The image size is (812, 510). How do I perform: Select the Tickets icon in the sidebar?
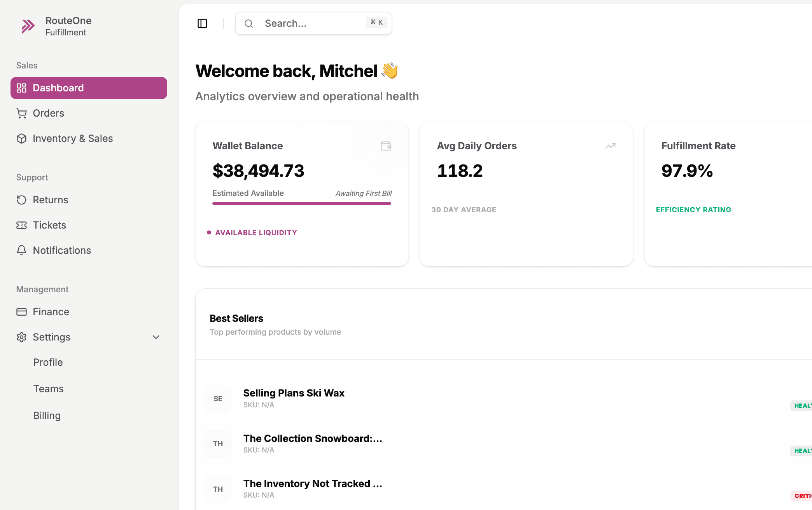click(x=22, y=225)
